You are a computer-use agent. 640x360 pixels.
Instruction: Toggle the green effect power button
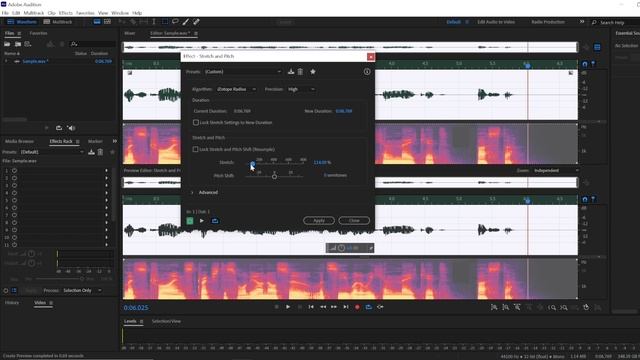click(190, 221)
